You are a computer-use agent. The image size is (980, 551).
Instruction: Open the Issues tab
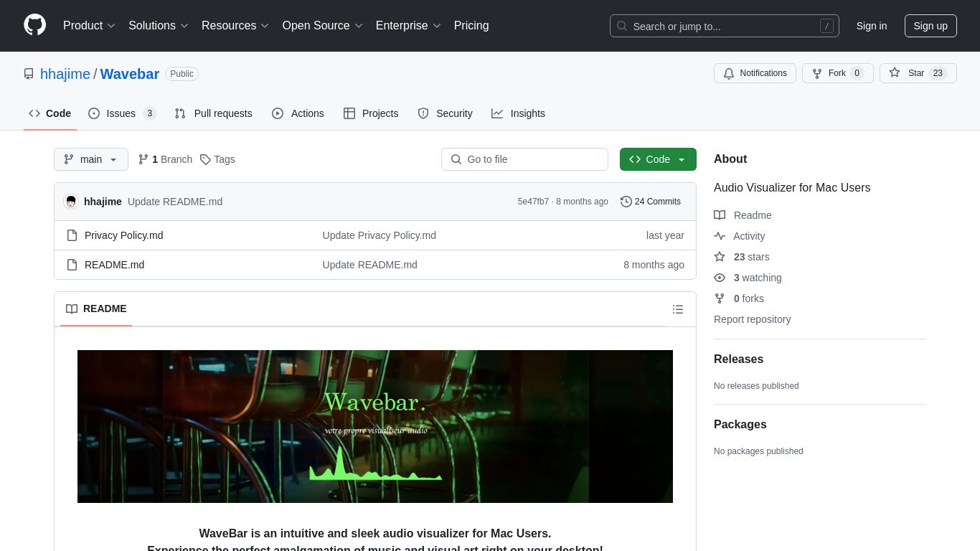coord(122,113)
